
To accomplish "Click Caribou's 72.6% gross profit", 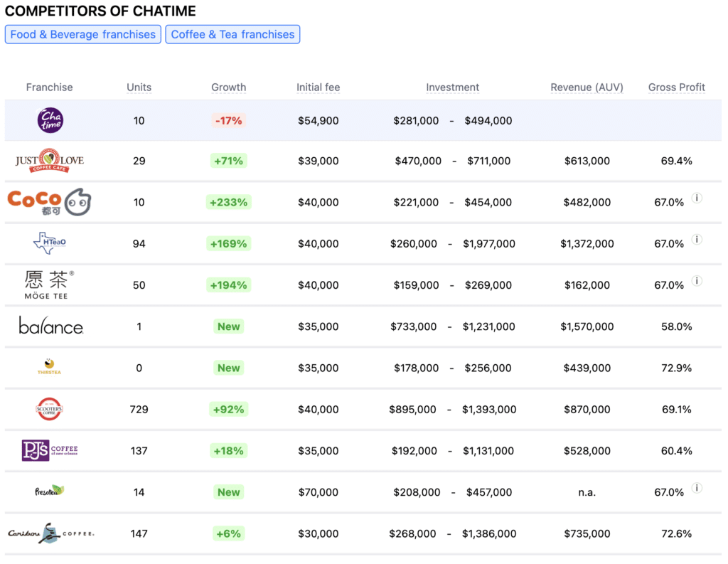I will (677, 534).
